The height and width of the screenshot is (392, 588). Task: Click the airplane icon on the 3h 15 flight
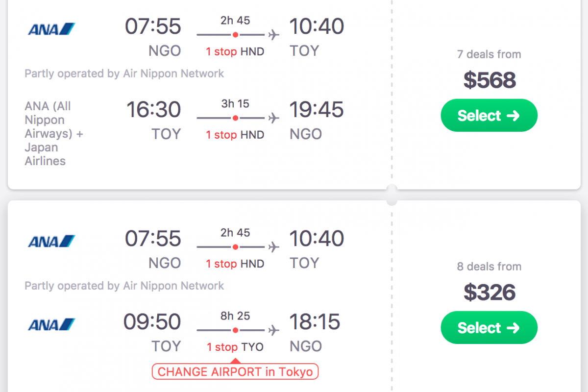tap(274, 118)
